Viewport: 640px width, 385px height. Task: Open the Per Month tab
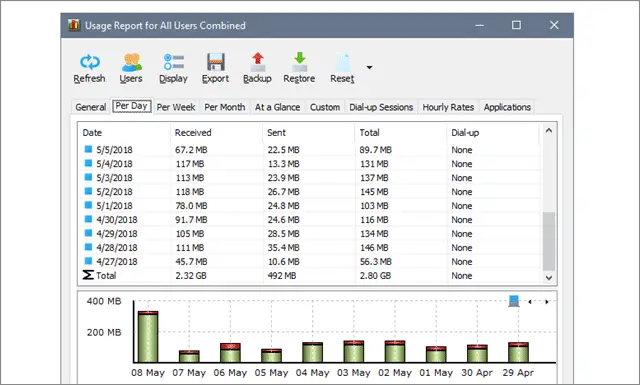pos(225,107)
